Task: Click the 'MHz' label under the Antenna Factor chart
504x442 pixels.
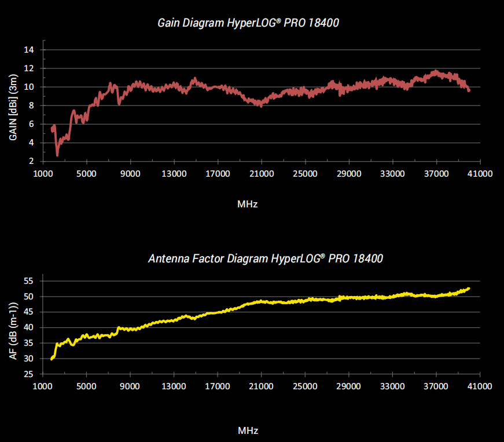Action: click(x=248, y=431)
